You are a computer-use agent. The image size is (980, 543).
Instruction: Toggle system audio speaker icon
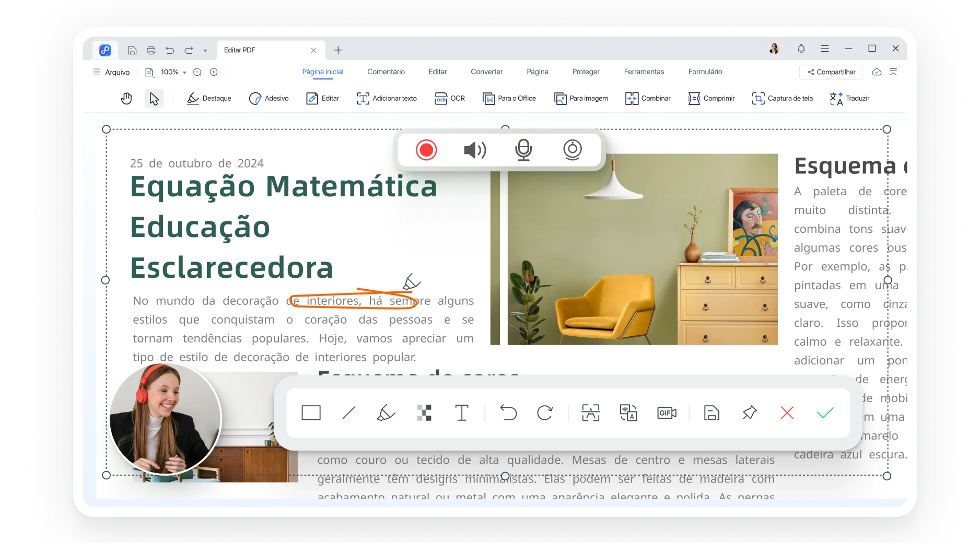(475, 150)
